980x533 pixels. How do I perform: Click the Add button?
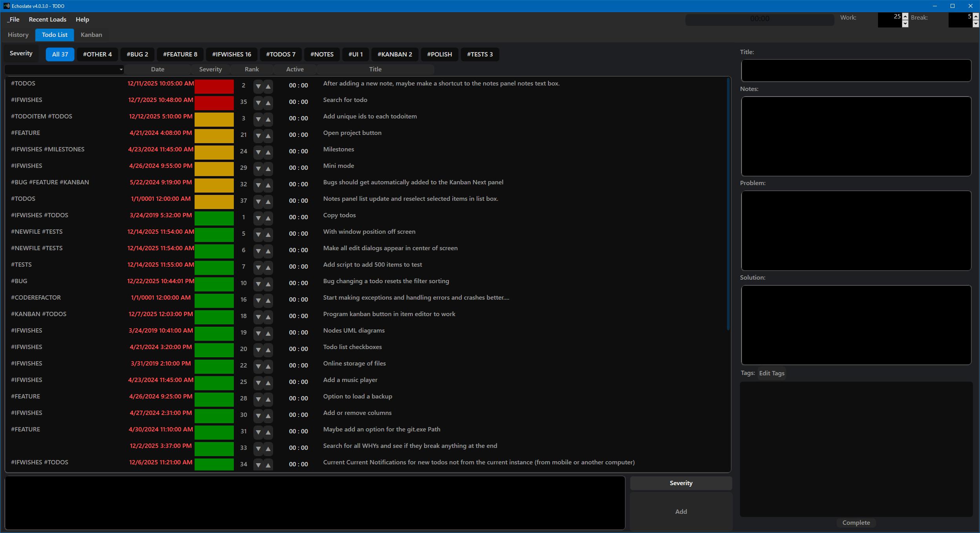pyautogui.click(x=681, y=511)
